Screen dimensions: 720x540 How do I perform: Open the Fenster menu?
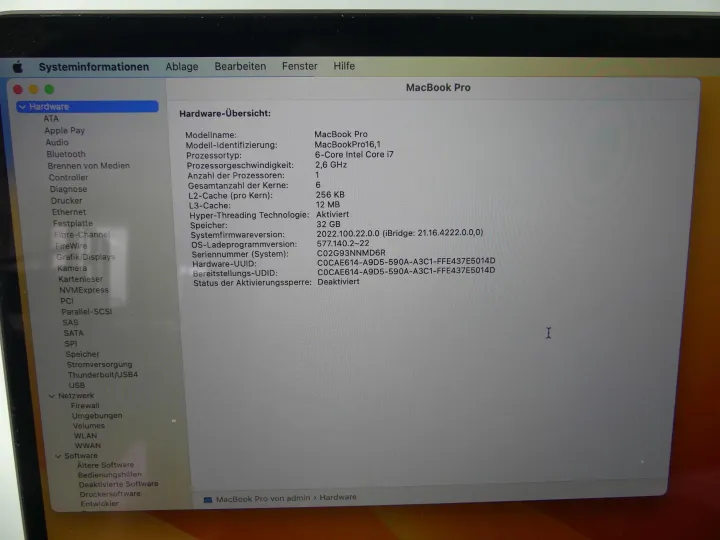299,66
